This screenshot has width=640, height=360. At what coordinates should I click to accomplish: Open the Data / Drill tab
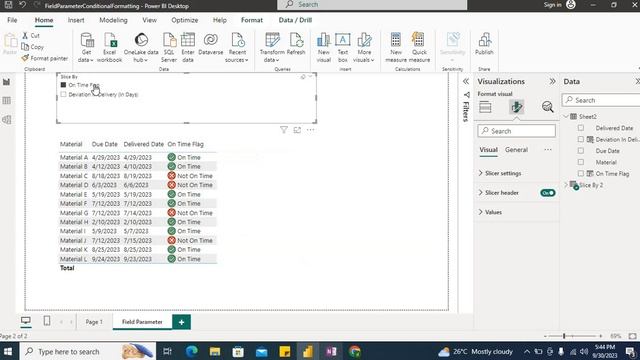pyautogui.click(x=295, y=20)
